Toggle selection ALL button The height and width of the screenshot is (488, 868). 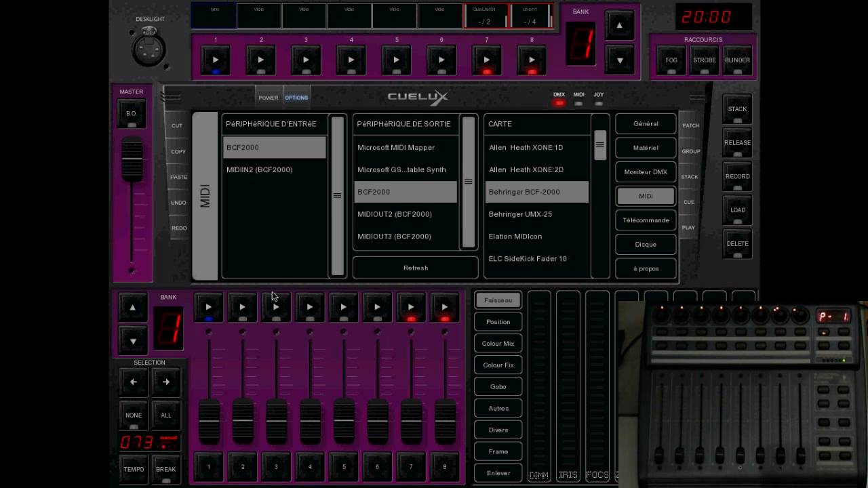tap(166, 415)
